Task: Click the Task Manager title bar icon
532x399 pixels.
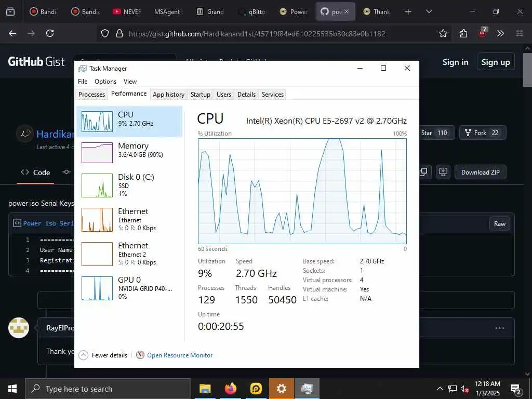Action: click(83, 69)
